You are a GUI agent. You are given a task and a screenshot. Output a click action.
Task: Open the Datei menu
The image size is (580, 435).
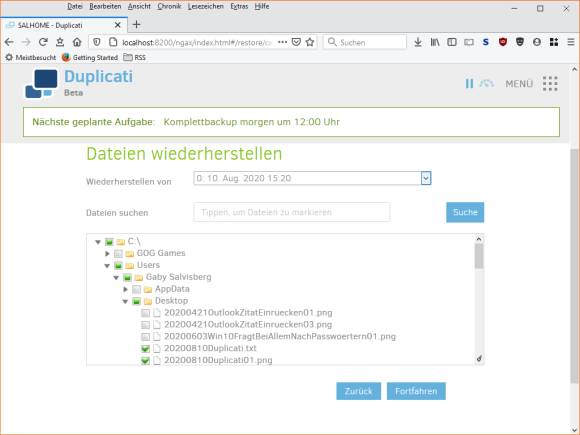coord(75,6)
